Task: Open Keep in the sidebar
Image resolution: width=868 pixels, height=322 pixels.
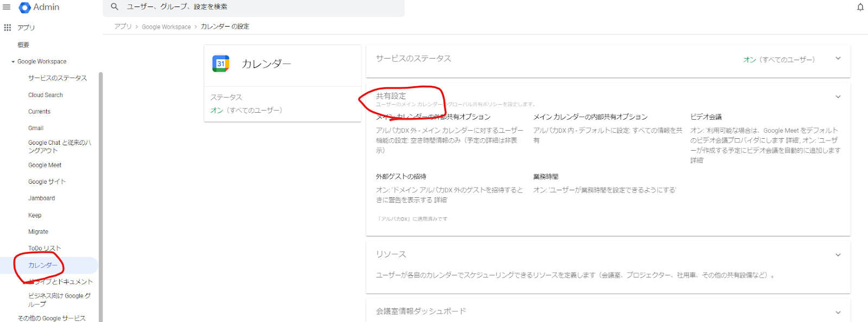Action: tap(35, 215)
